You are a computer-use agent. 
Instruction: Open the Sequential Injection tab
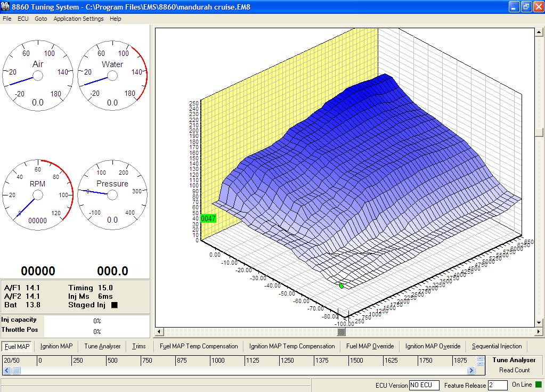click(497, 346)
